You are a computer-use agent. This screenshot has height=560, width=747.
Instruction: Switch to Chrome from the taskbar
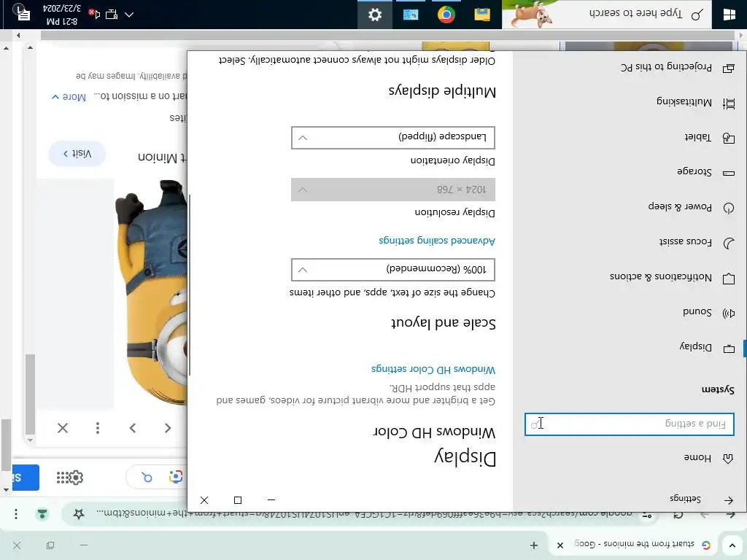click(446, 15)
